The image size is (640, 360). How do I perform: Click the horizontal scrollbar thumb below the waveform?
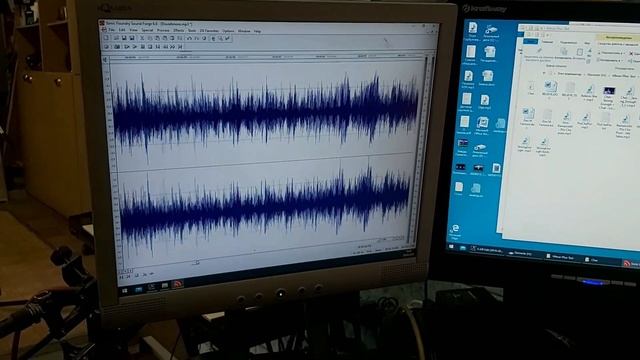click(x=196, y=262)
